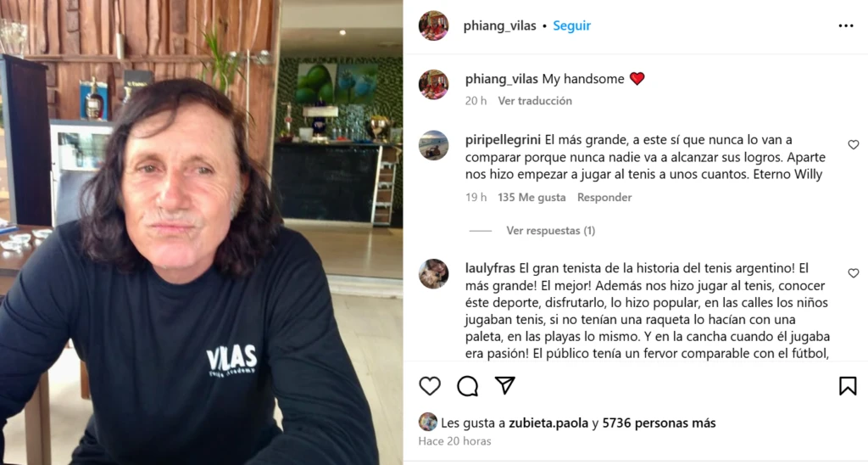Open laulyfras's avatar
The width and height of the screenshot is (868, 465).
pyautogui.click(x=433, y=274)
